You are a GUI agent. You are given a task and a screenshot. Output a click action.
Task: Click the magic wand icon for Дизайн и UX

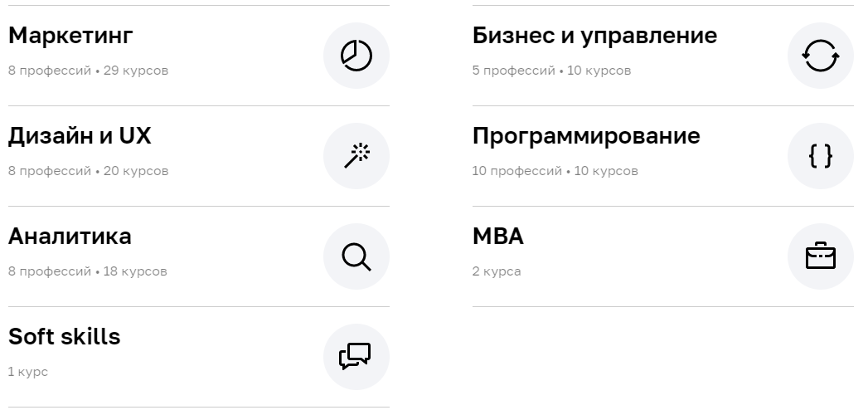pyautogui.click(x=356, y=156)
